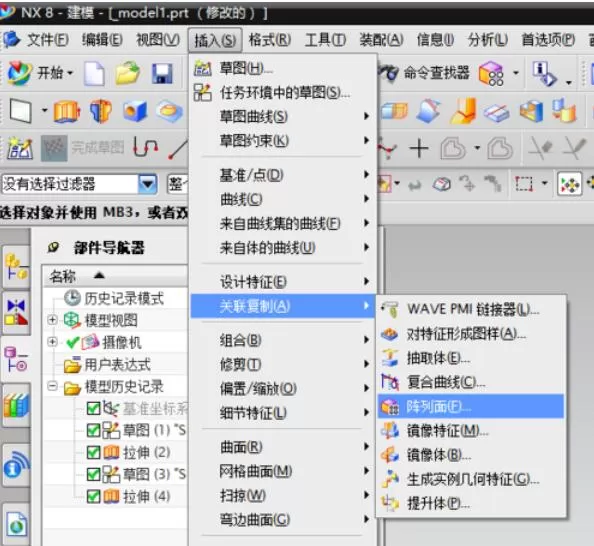Click the Quick Trim tool icon
Image resolution: width=594 pixels, height=546 pixels.
[x=540, y=148]
